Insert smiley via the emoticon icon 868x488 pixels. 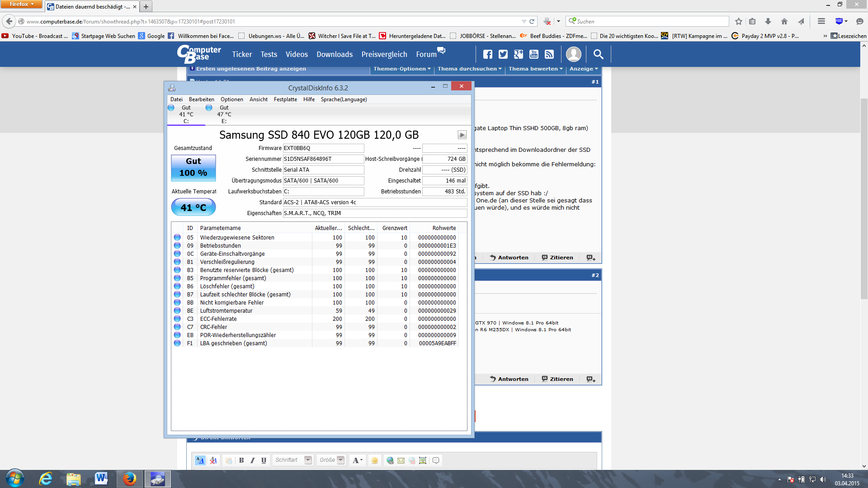coord(374,460)
